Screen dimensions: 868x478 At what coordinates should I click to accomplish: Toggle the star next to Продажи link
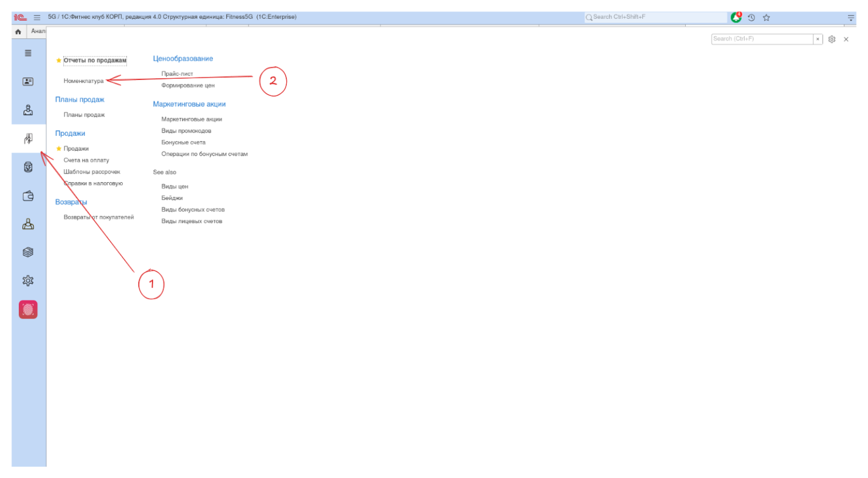click(59, 148)
